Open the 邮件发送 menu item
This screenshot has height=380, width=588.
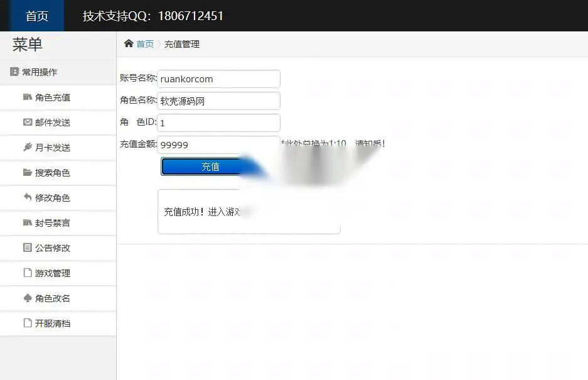[58, 122]
